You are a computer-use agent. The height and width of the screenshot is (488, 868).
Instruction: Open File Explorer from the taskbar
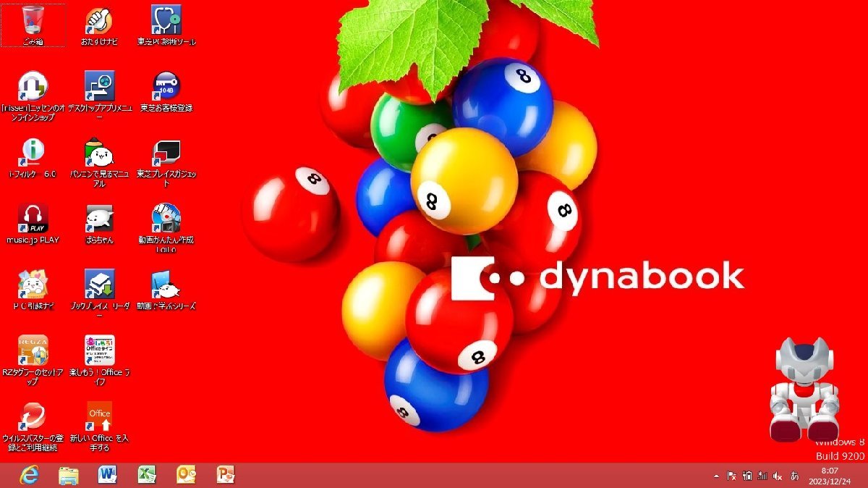69,475
